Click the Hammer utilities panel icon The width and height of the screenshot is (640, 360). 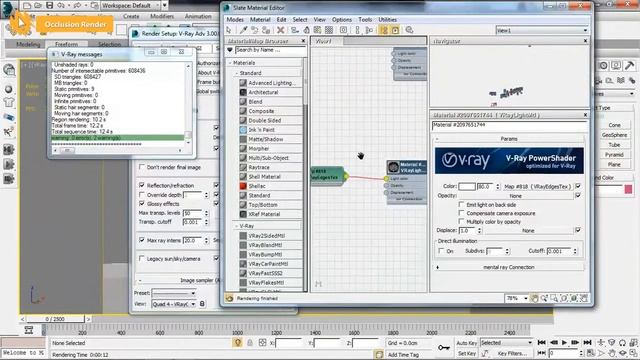tap(629, 65)
